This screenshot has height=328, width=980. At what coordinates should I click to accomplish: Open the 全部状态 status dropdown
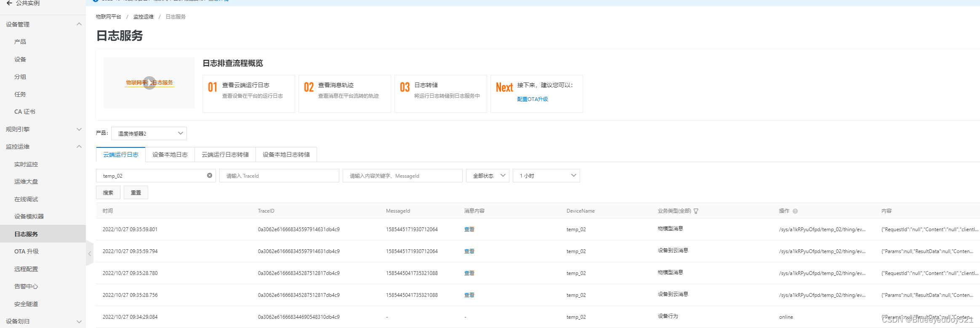[487, 176]
